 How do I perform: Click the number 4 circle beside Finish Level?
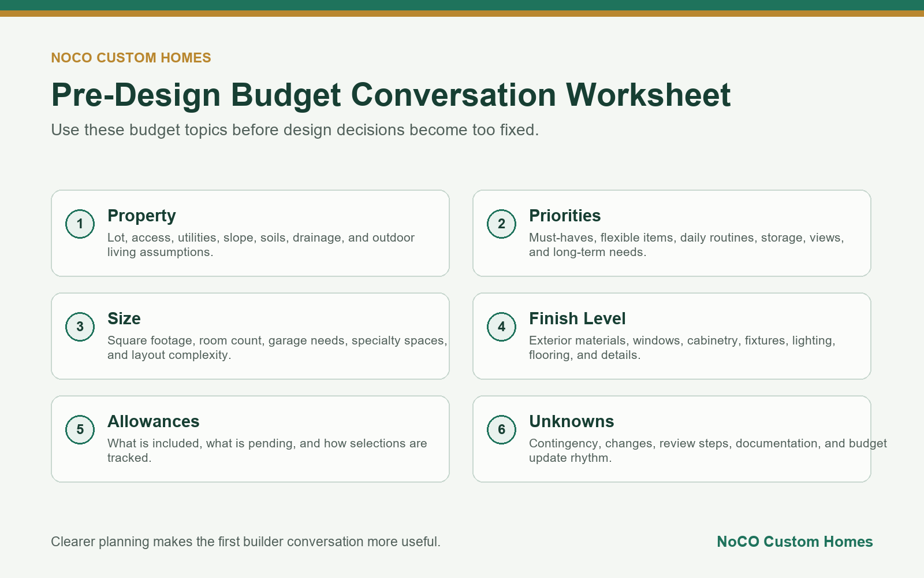tap(501, 327)
